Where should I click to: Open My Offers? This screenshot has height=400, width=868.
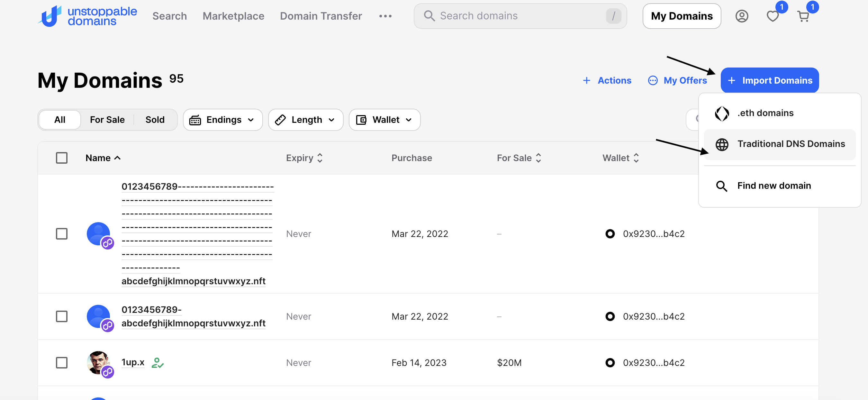point(677,80)
